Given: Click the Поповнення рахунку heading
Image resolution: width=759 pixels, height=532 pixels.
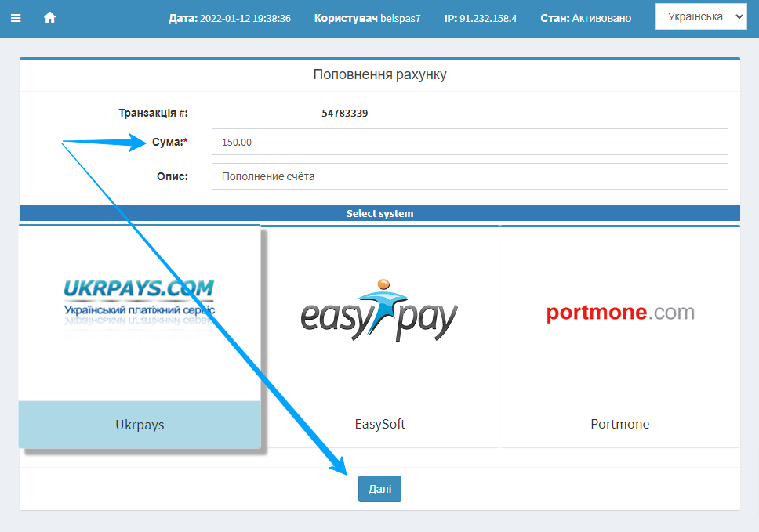Looking at the screenshot, I should (380, 74).
